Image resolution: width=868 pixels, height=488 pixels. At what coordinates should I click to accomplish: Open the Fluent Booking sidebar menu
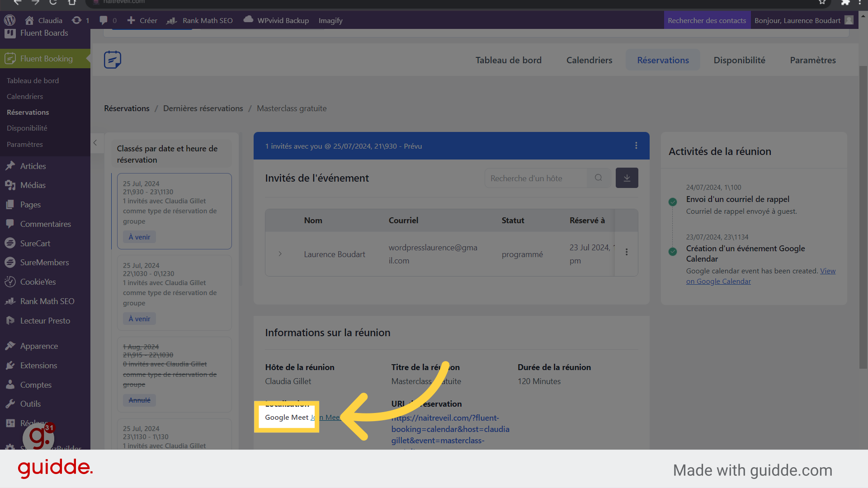[x=45, y=58]
